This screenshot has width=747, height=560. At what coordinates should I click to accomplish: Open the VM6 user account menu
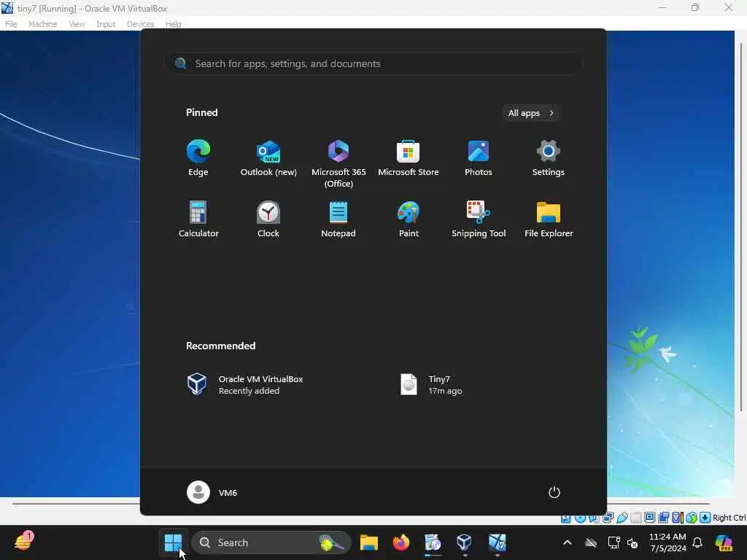[x=212, y=492]
